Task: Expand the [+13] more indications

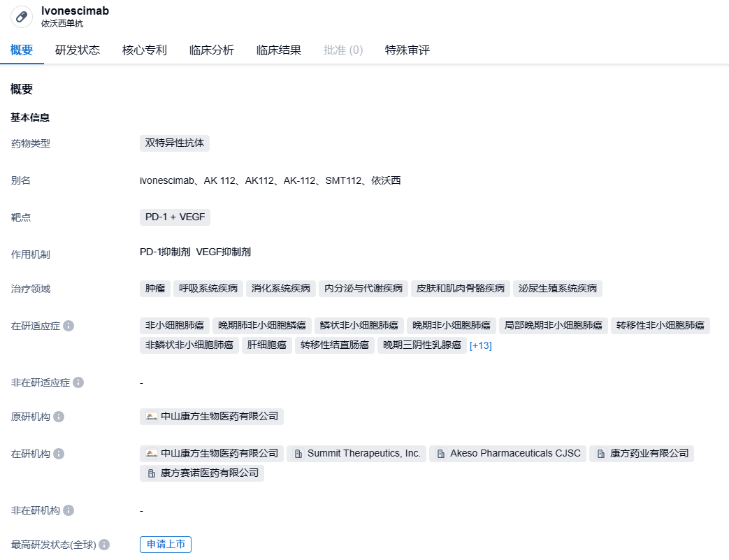Action: 480,345
